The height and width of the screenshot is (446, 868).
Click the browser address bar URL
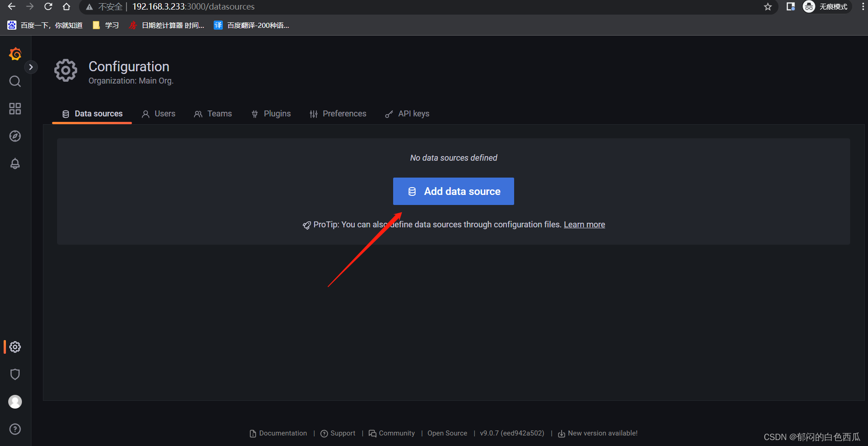(x=194, y=6)
